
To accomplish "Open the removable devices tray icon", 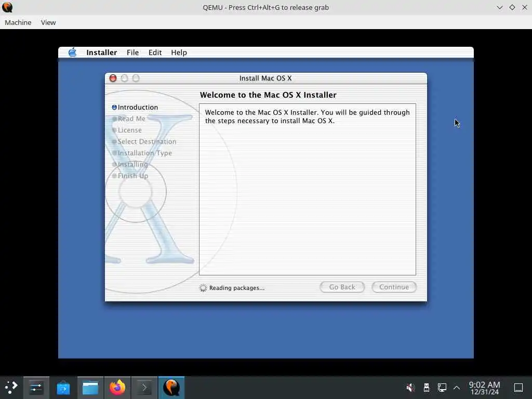I will tap(427, 388).
